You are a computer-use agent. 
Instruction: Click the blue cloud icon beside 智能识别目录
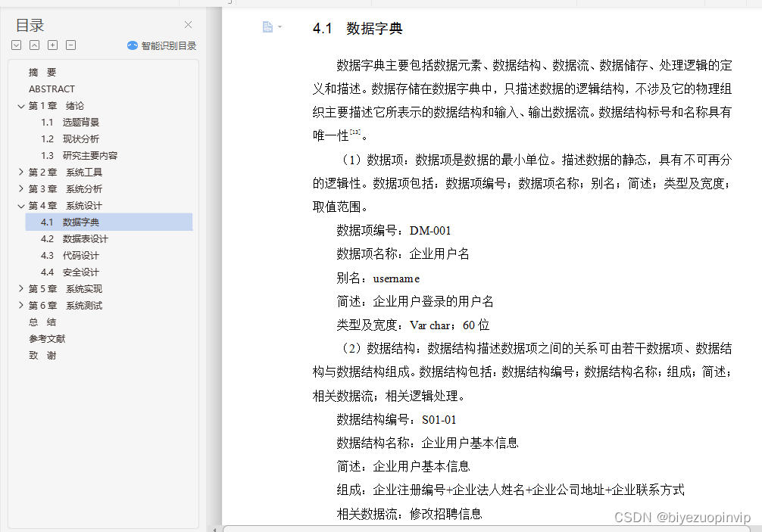tap(133, 45)
